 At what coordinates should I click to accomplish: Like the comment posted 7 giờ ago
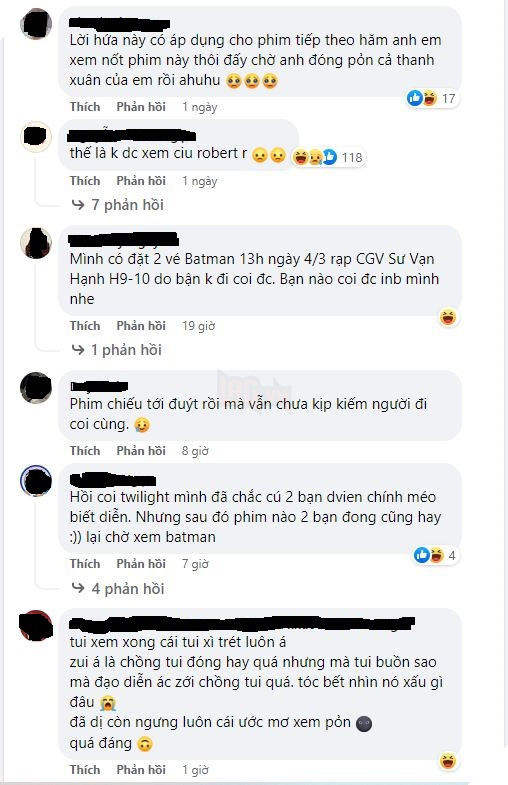85,564
